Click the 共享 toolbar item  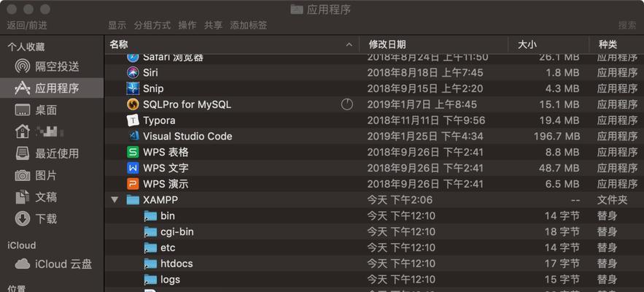(x=213, y=25)
